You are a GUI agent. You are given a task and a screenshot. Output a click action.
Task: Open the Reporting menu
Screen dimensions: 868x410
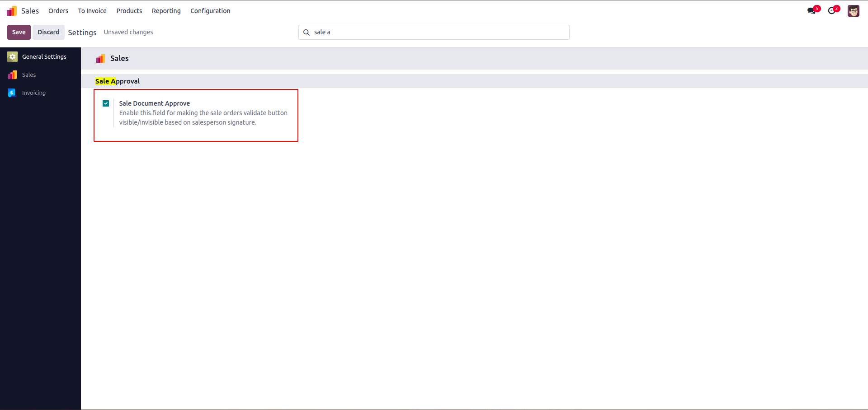coord(166,11)
